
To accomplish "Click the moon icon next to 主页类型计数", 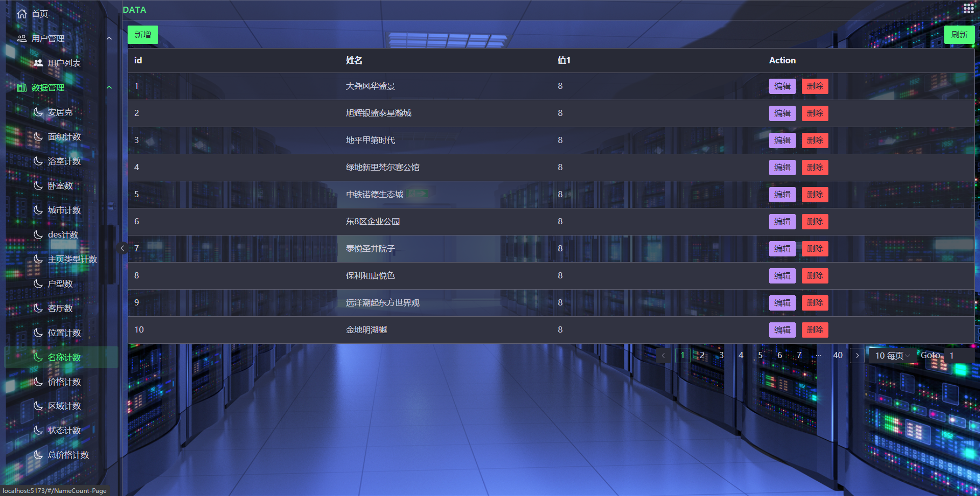I will [x=38, y=259].
